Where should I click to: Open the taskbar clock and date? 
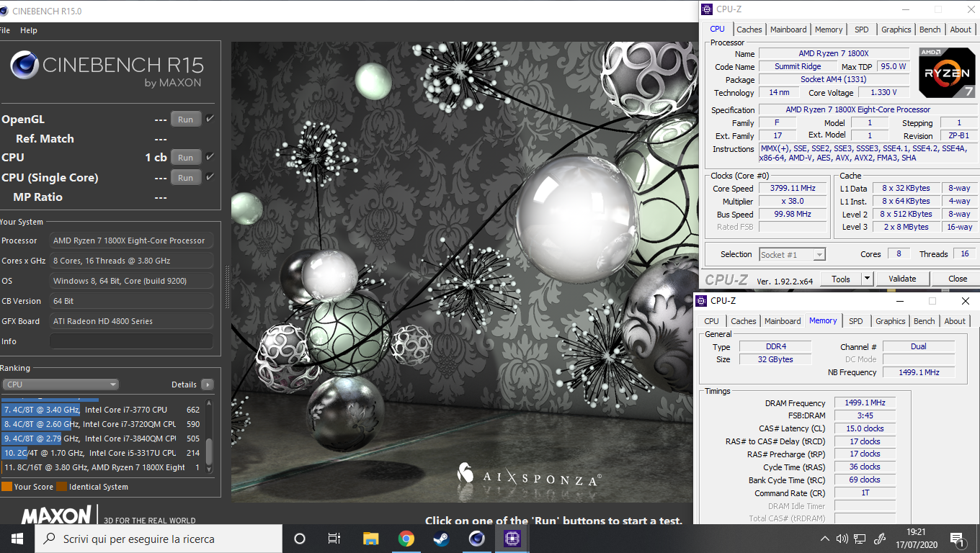coord(916,539)
